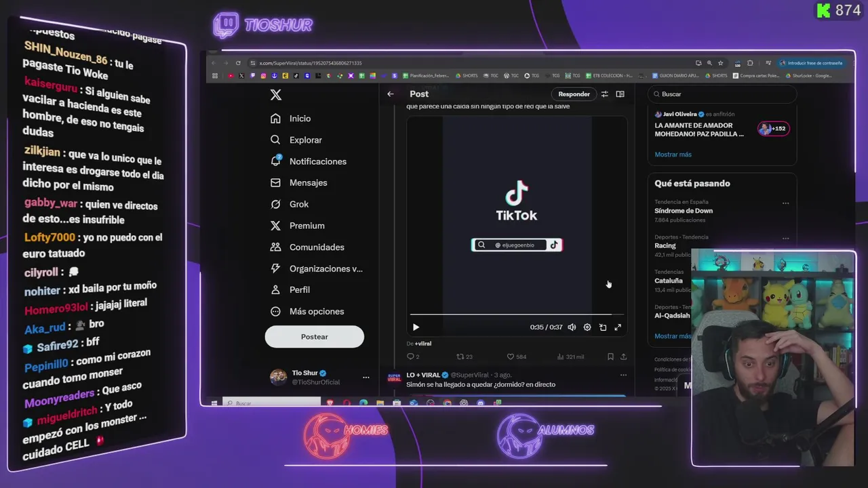The height and width of the screenshot is (488, 868).
Task: Click the Organizaciones lightning bolt icon
Action: pyautogui.click(x=275, y=268)
